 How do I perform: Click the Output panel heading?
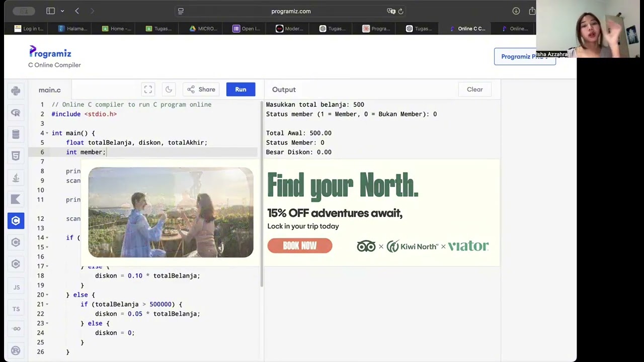284,89
